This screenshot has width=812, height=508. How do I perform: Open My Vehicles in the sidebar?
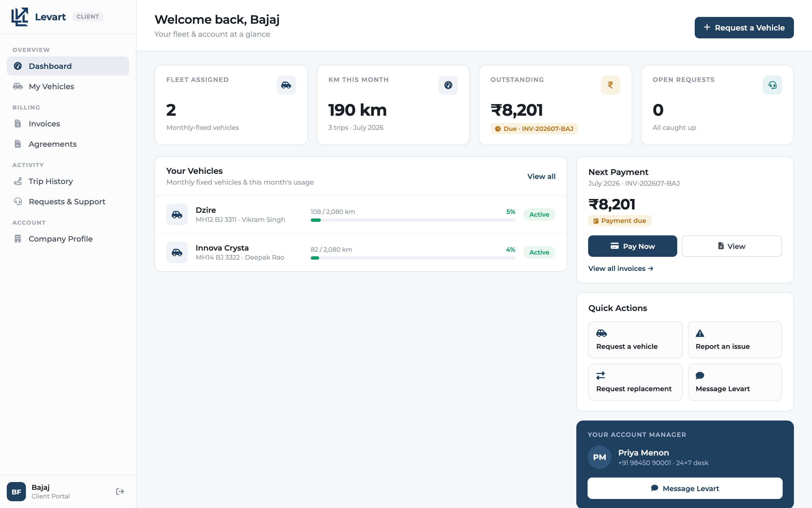[68, 86]
